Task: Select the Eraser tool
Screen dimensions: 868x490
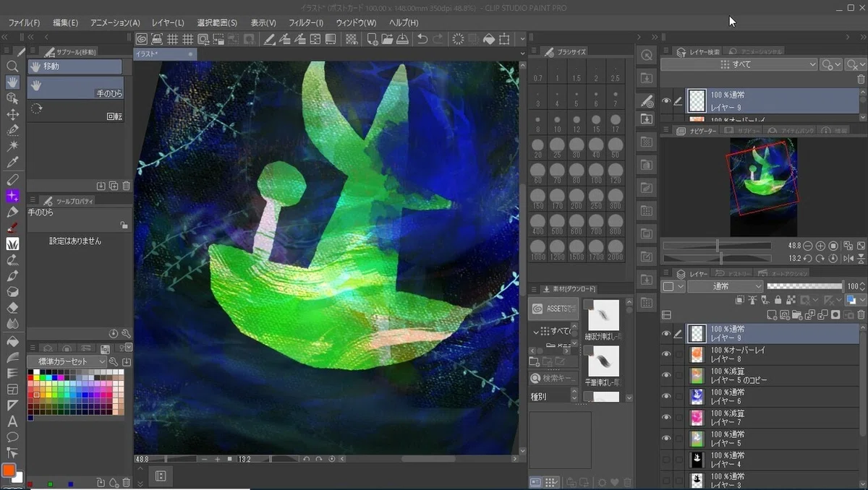Action: coord(12,308)
